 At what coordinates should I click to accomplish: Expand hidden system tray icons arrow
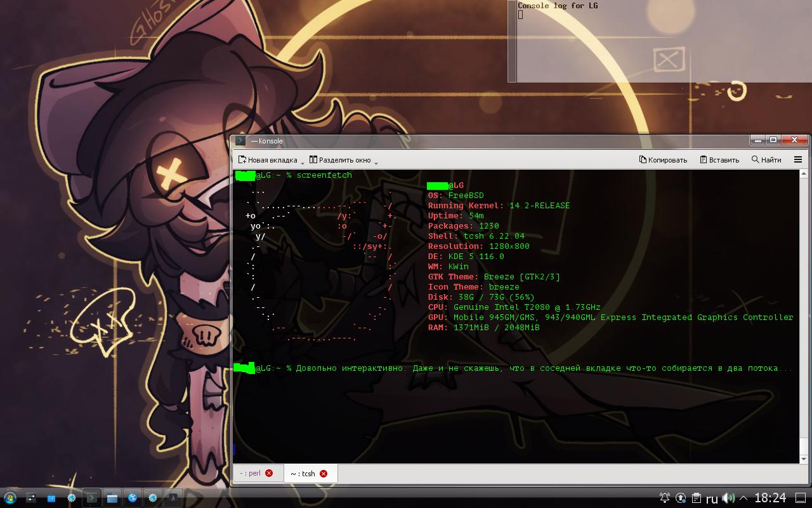tap(743, 498)
